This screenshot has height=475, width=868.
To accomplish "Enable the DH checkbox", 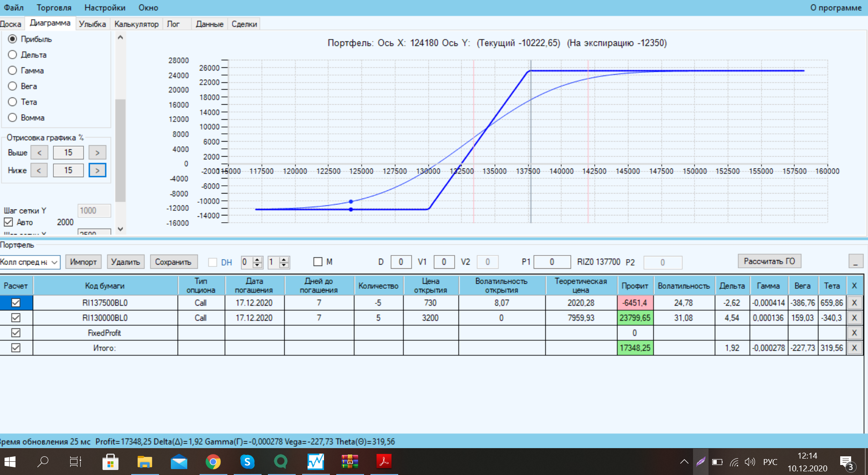I will click(212, 262).
